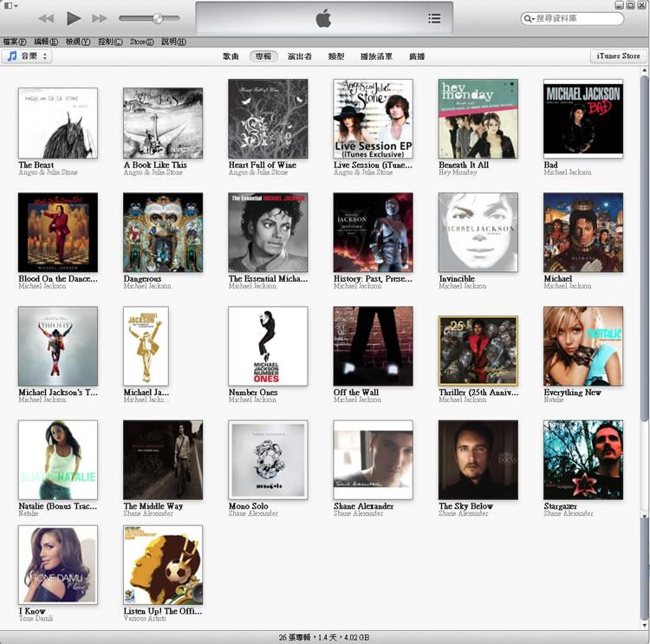Select the I Know album cover
Screen dimensions: 650x644
[58, 565]
